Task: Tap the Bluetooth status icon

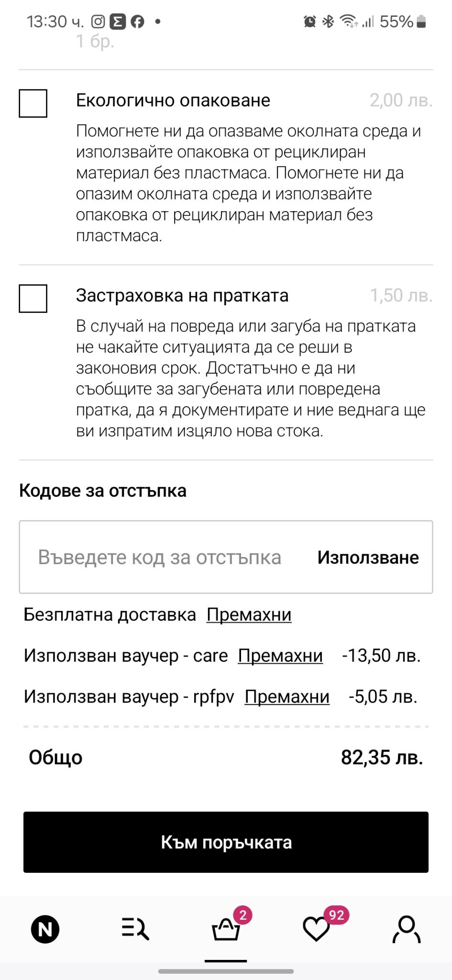Action: (x=328, y=22)
